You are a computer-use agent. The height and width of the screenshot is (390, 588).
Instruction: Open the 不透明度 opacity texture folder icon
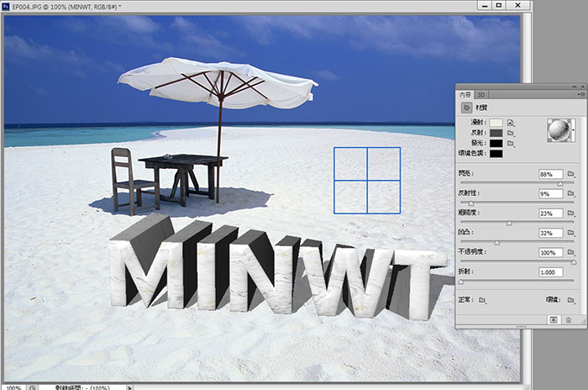point(570,252)
